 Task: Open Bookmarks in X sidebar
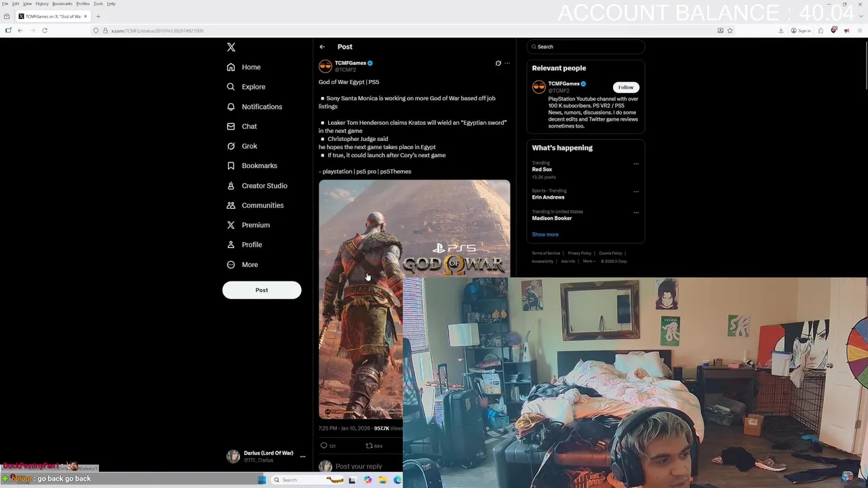(252, 165)
